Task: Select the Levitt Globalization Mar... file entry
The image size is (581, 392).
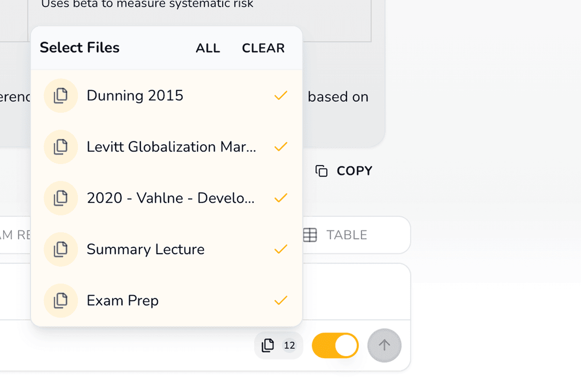Action: point(171,147)
